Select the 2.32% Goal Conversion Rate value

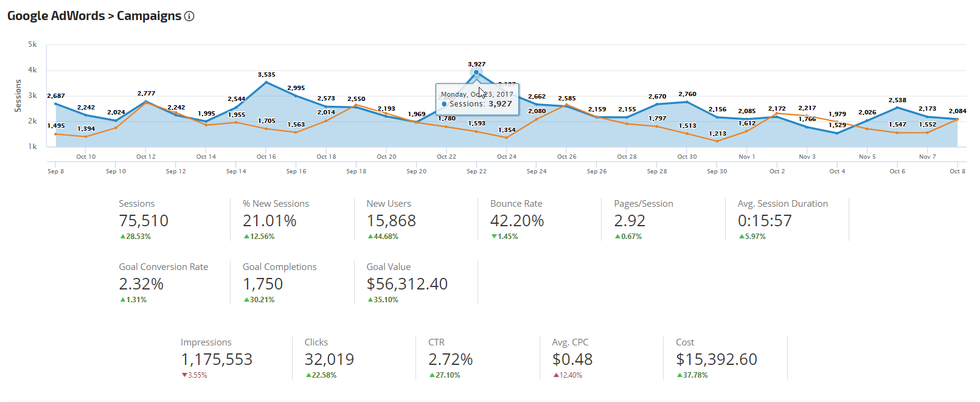click(141, 284)
